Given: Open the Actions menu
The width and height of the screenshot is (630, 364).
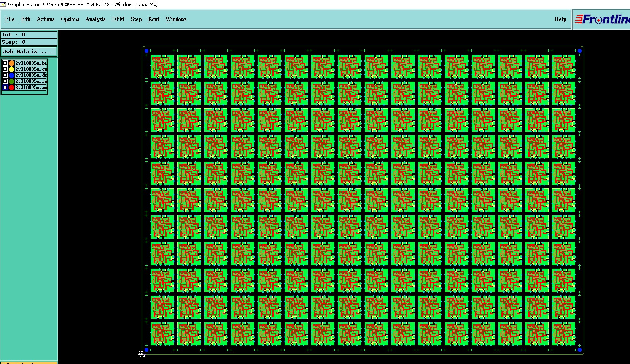Looking at the screenshot, I should pyautogui.click(x=46, y=19).
